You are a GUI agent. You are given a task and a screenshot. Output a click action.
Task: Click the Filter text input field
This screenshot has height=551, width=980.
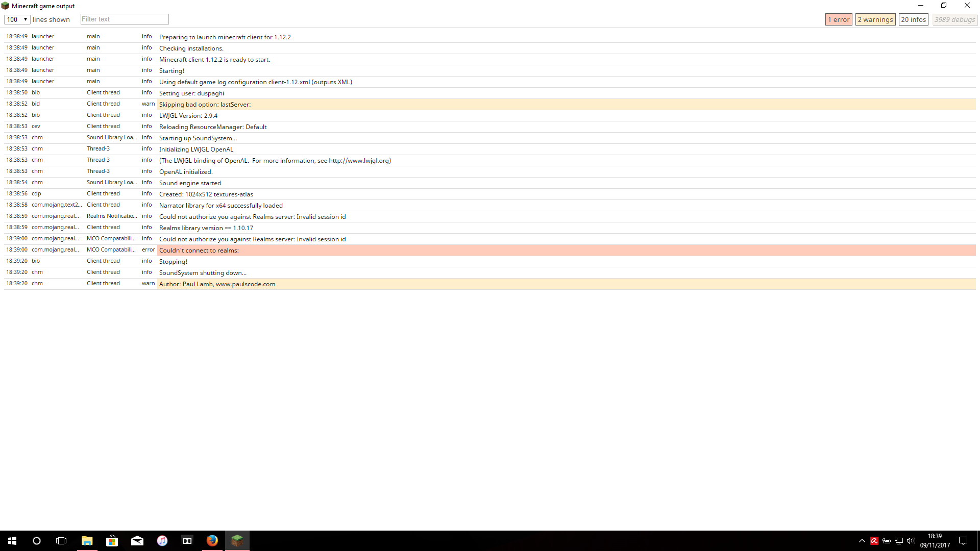coord(125,19)
